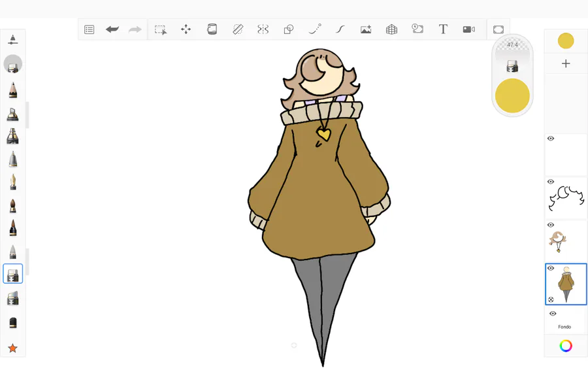Open the draw shapes tool

289,29
